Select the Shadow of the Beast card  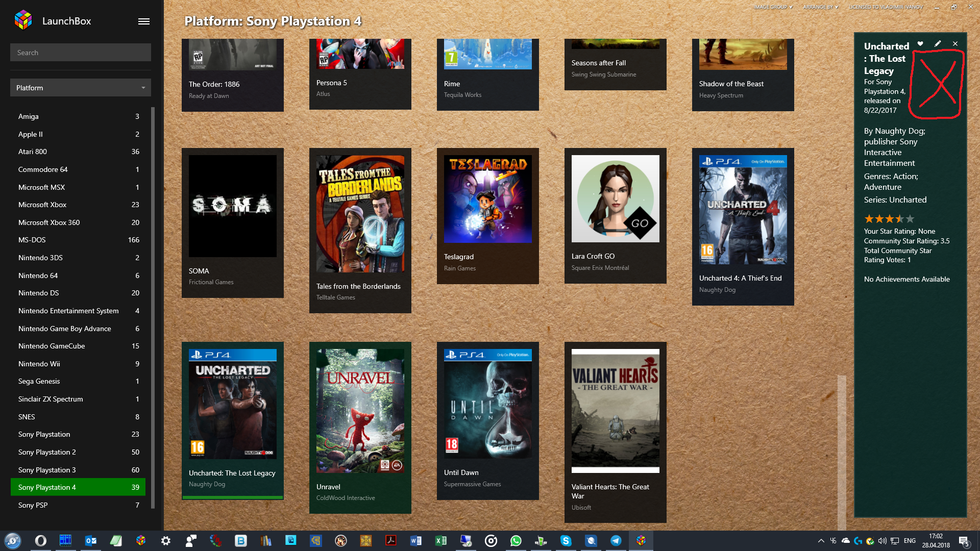[743, 74]
